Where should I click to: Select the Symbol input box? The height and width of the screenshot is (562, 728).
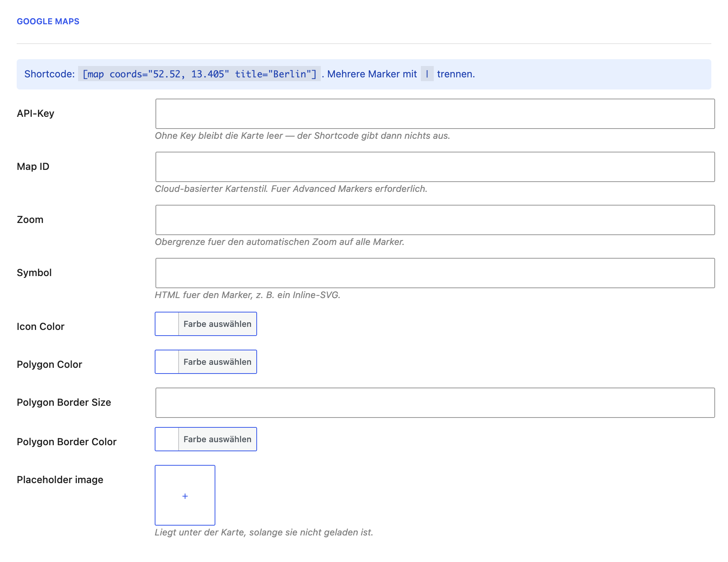pyautogui.click(x=435, y=273)
